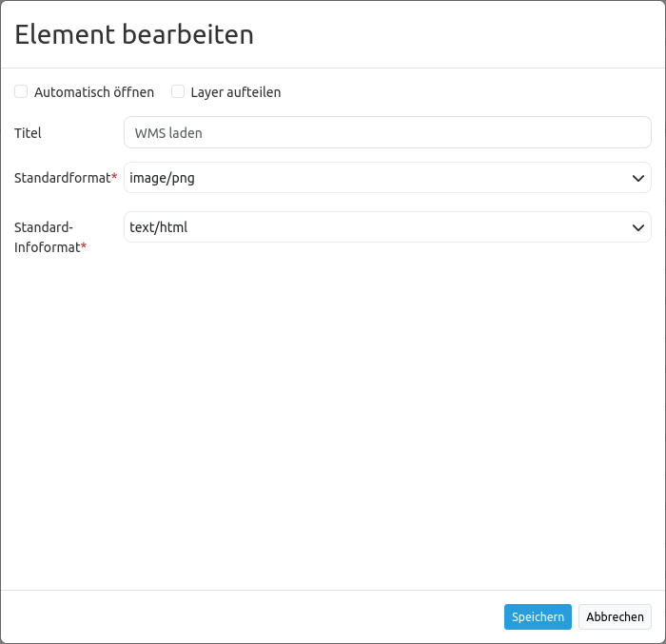Enable the Automatisch öffnen checkbox
This screenshot has height=644, width=666.
pyautogui.click(x=21, y=92)
